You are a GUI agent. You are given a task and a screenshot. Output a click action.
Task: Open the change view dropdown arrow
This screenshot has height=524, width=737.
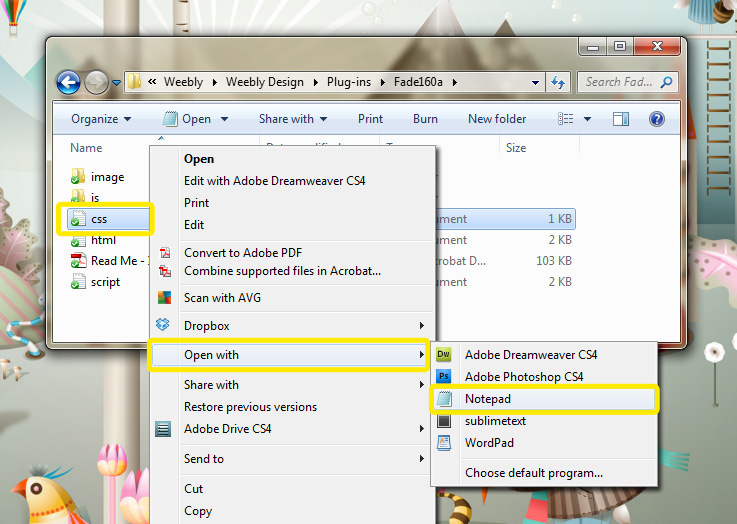[x=587, y=119]
